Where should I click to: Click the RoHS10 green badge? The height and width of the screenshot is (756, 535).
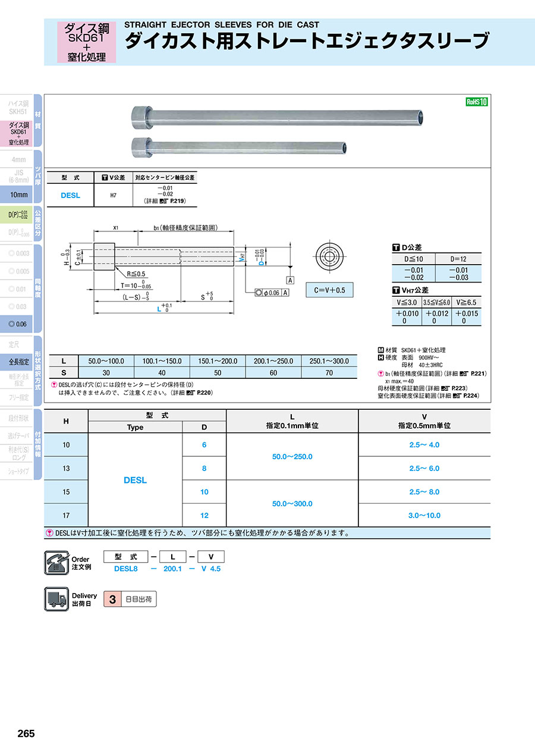click(x=476, y=102)
